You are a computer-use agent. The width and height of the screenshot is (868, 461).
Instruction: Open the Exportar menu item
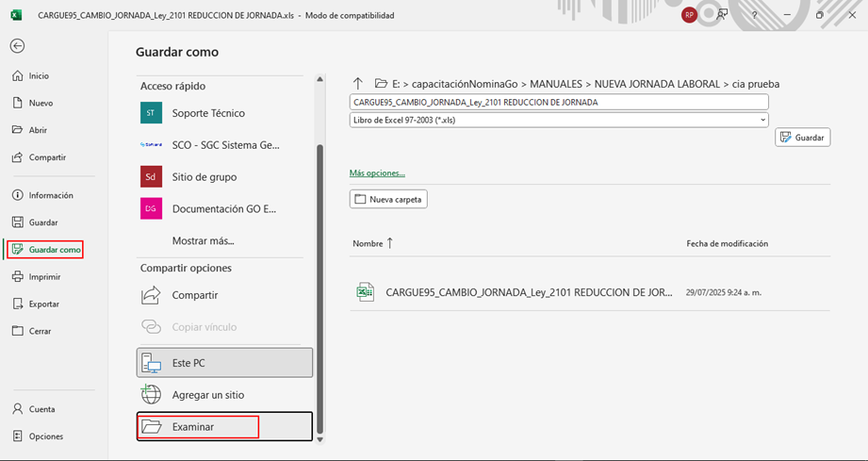43,304
